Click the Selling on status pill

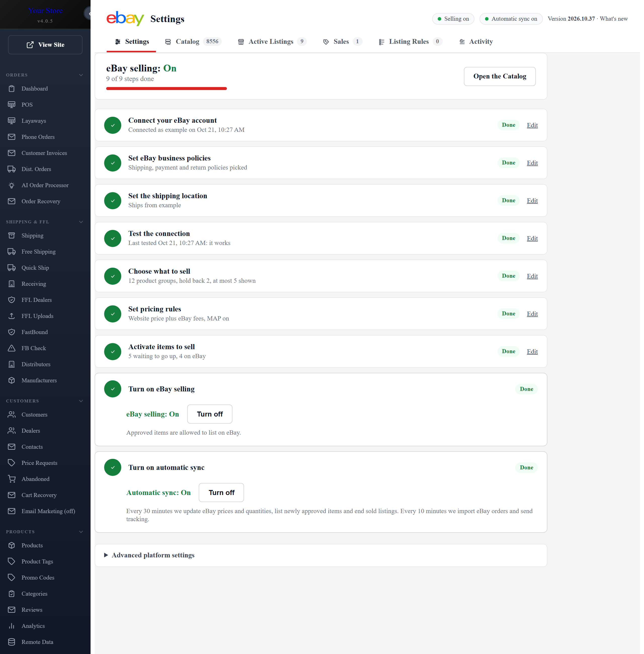tap(453, 19)
